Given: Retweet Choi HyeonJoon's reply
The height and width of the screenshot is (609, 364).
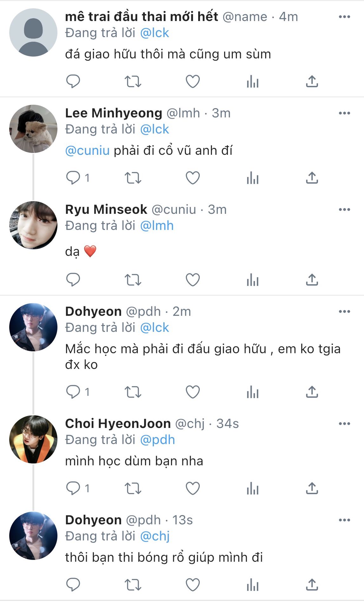Looking at the screenshot, I should [133, 488].
